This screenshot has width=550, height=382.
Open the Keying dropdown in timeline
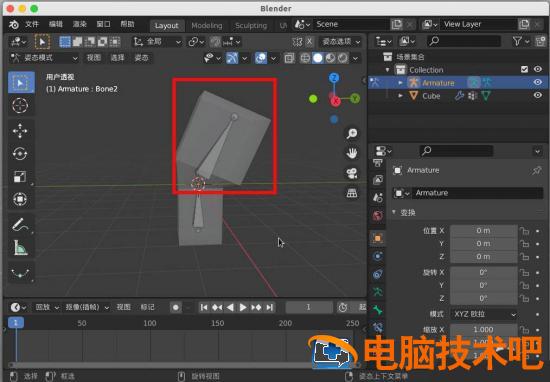[87, 307]
